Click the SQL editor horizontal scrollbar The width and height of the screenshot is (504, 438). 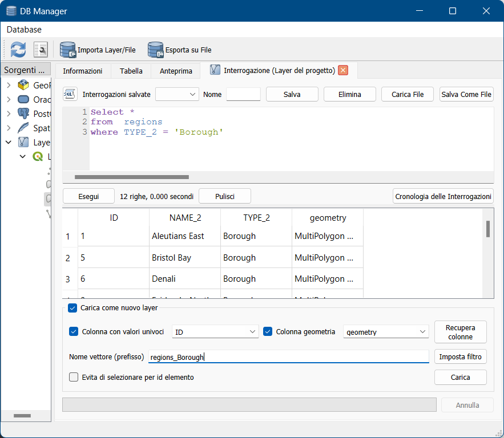point(132,177)
